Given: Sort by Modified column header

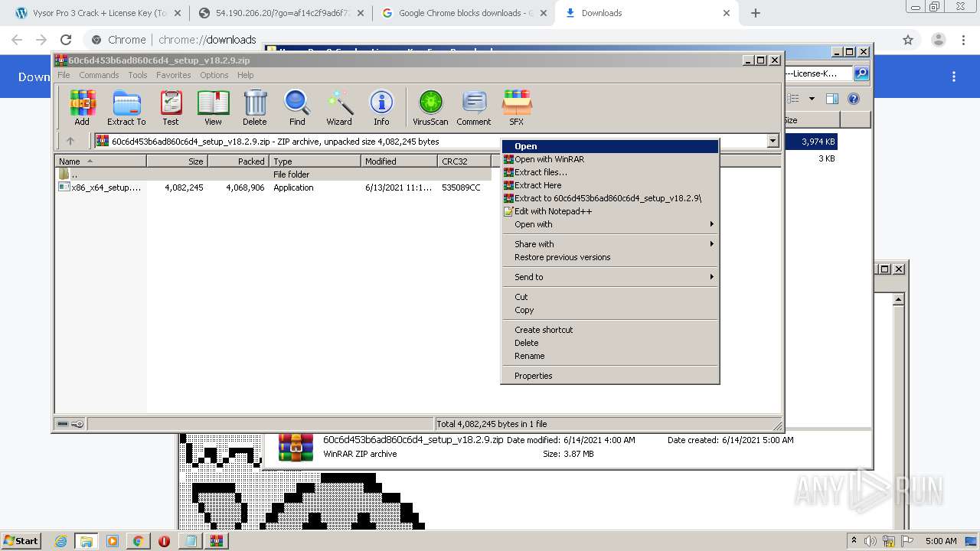Looking at the screenshot, I should point(399,161).
